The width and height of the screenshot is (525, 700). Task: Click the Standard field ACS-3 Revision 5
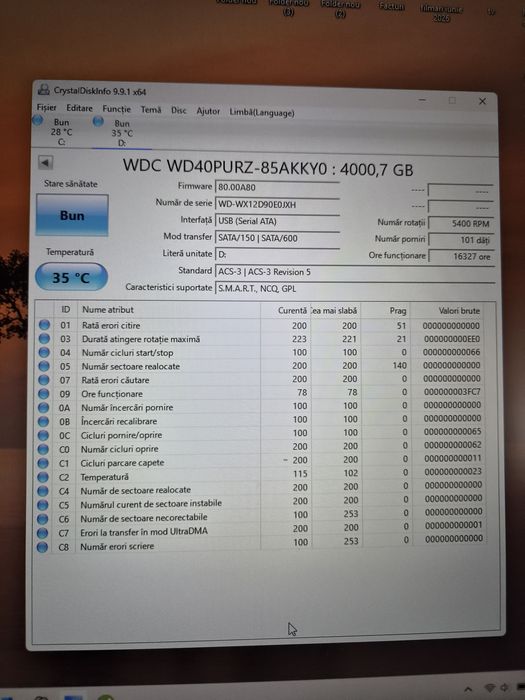(355, 271)
